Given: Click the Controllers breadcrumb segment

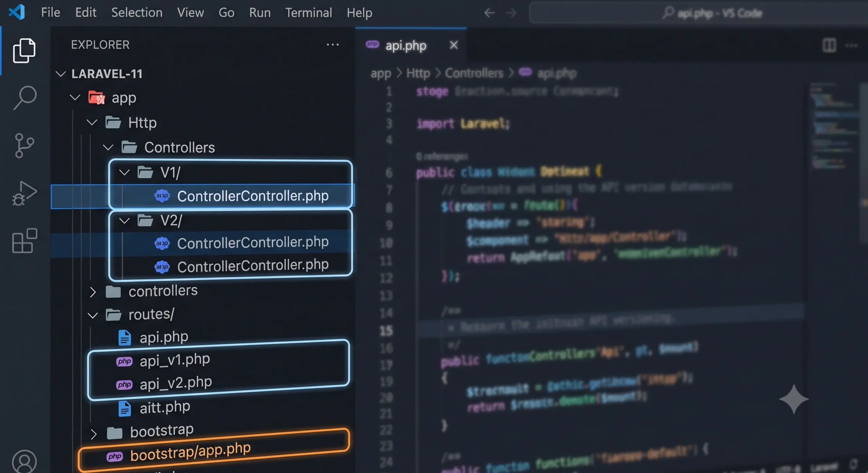Looking at the screenshot, I should pos(474,73).
